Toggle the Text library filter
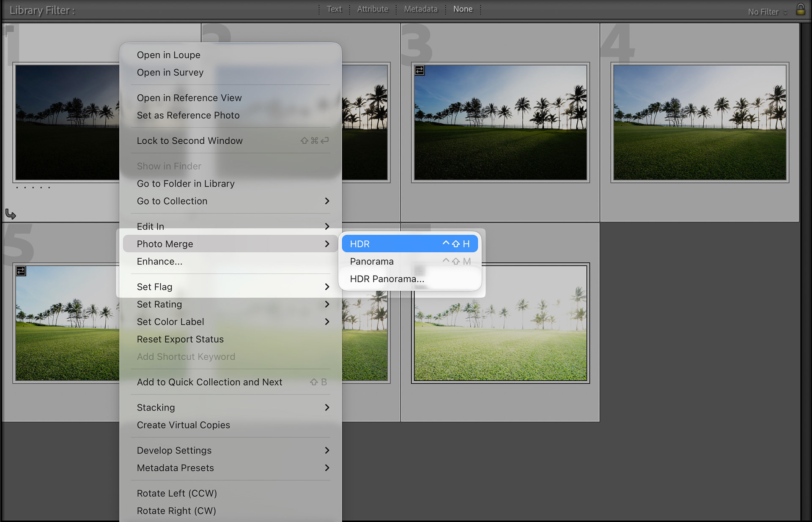812x522 pixels. click(x=334, y=9)
